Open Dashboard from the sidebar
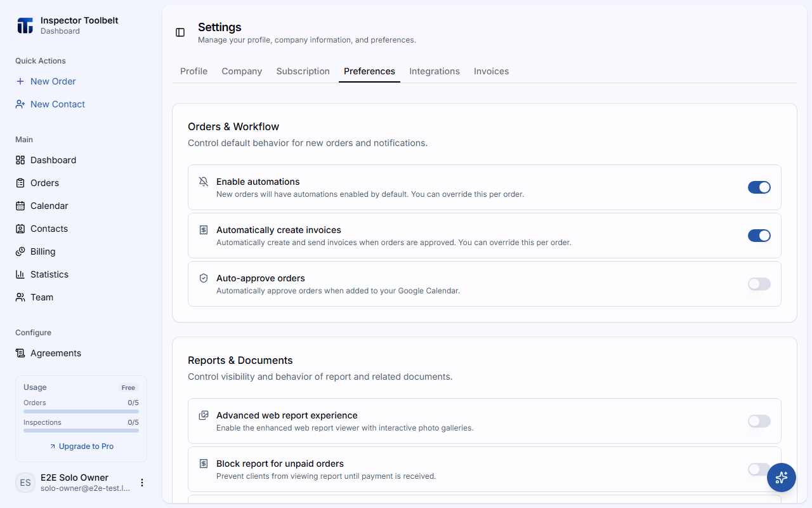 coord(53,160)
